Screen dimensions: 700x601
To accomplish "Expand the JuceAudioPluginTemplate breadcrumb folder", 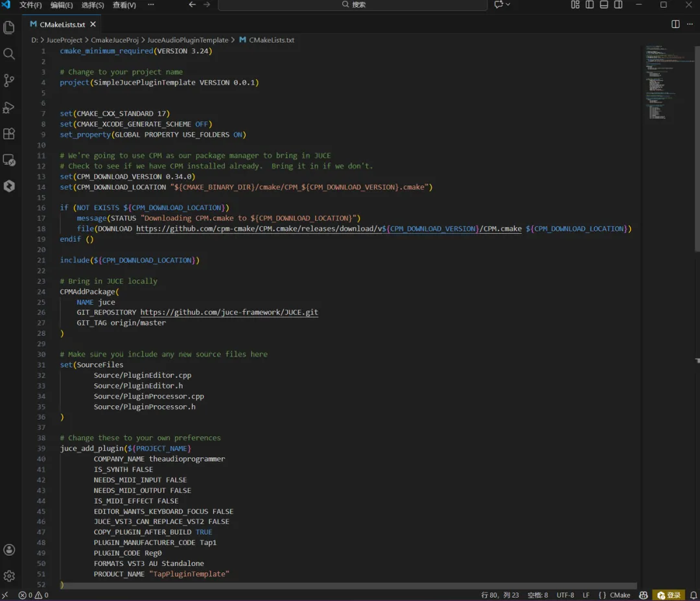I will [x=187, y=40].
